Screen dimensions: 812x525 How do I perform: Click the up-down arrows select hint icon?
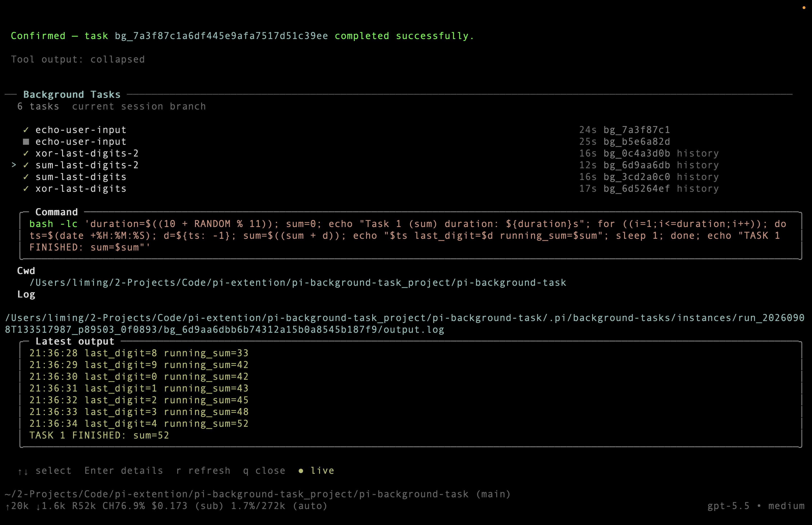click(23, 471)
